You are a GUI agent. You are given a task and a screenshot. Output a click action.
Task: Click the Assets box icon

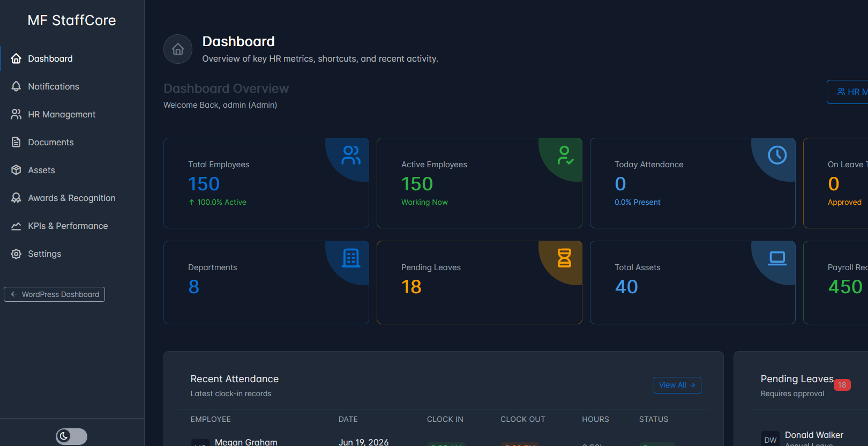pos(16,170)
